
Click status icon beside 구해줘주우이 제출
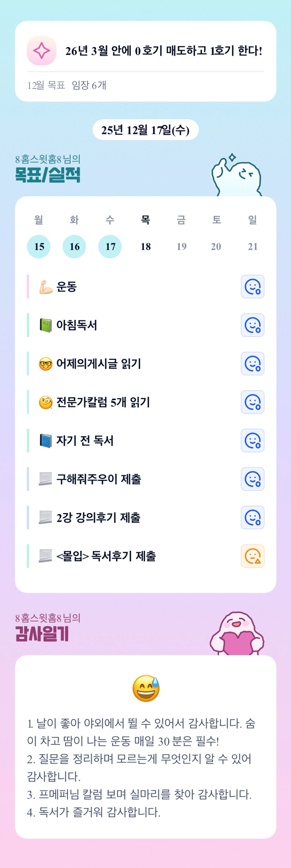click(x=252, y=479)
